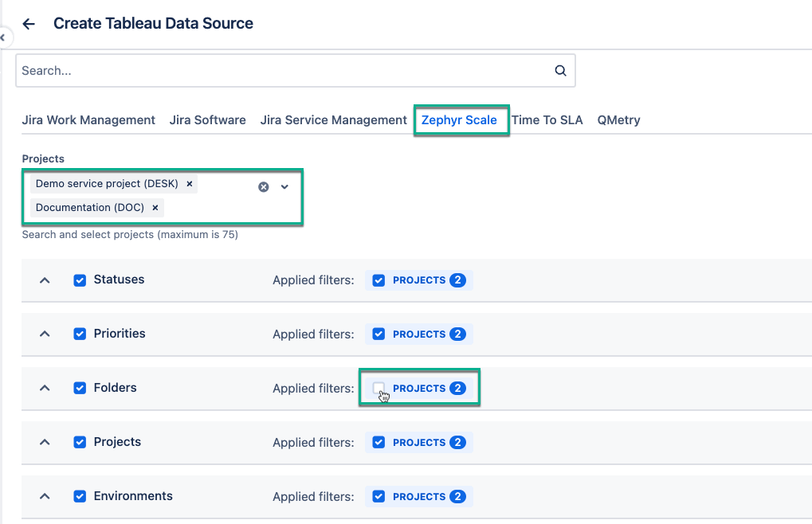Disable PROJECTS filter for Statuses

[x=379, y=280]
